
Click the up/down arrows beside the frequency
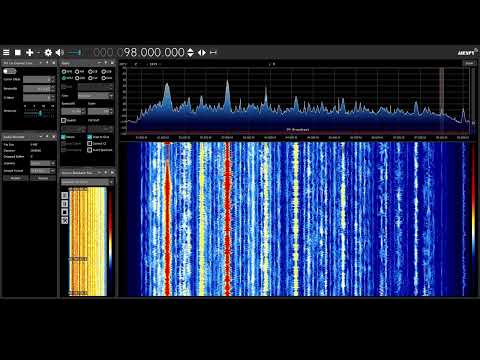(x=190, y=52)
